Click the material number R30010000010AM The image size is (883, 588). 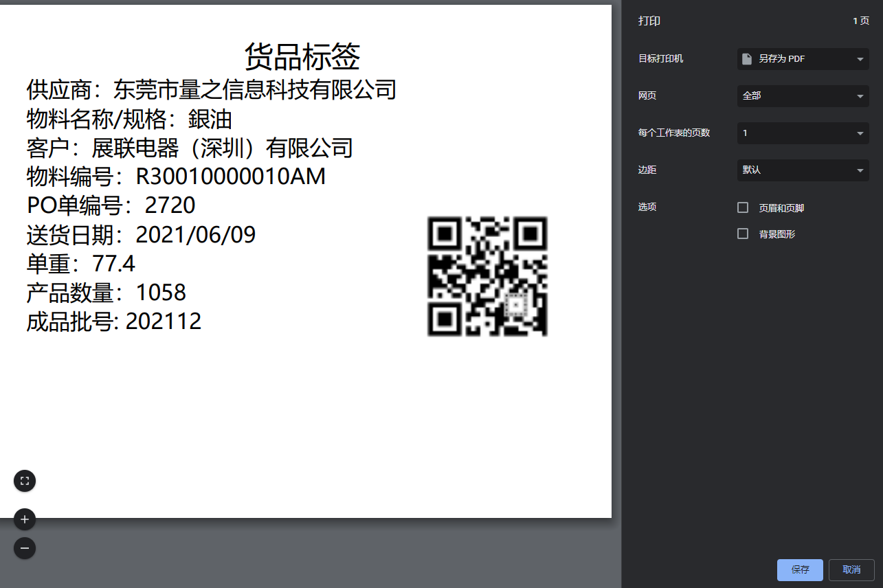(231, 177)
